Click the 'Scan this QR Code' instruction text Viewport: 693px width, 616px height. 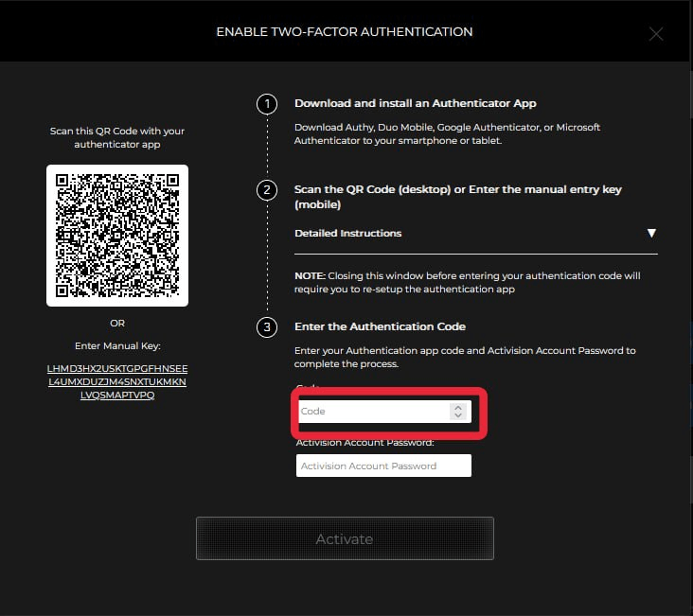117,137
